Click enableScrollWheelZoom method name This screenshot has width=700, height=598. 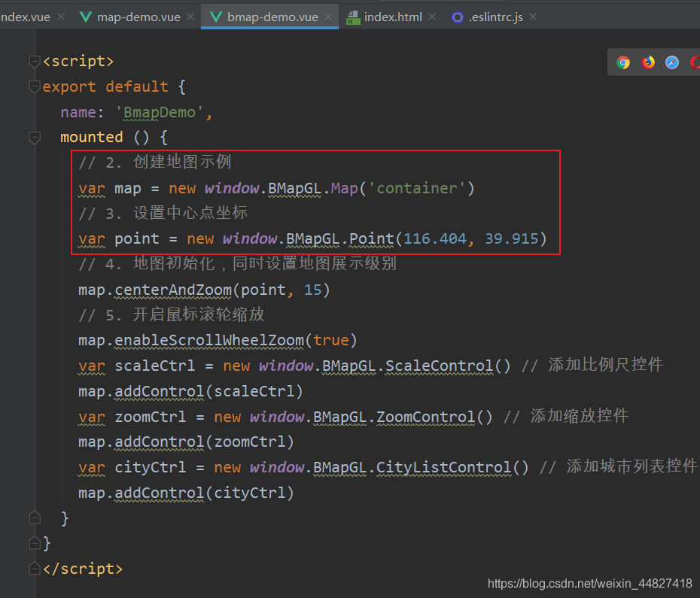click(209, 341)
